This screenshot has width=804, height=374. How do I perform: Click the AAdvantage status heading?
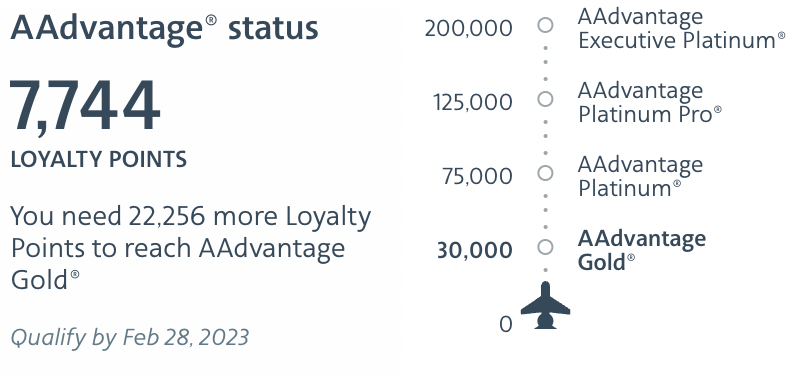coord(164,28)
